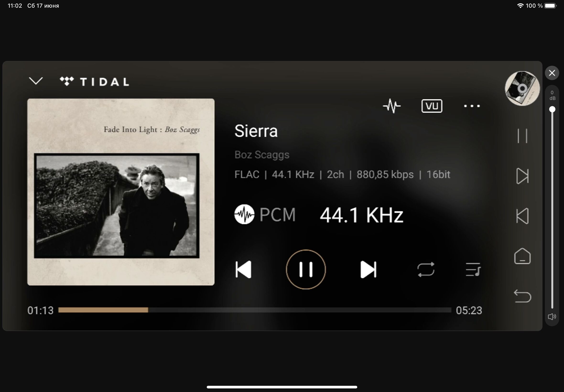Open the round device avatar thumbnail

pos(522,88)
